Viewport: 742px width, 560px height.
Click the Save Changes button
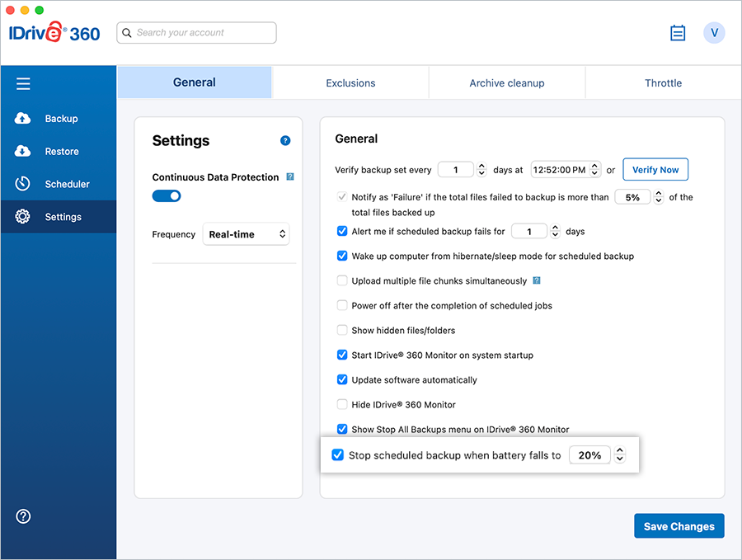679,526
